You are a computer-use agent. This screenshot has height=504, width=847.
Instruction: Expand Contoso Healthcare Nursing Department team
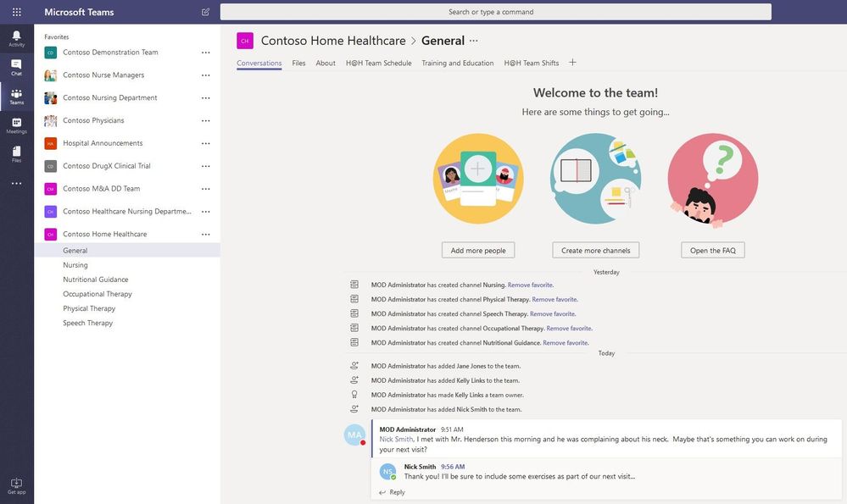point(127,212)
